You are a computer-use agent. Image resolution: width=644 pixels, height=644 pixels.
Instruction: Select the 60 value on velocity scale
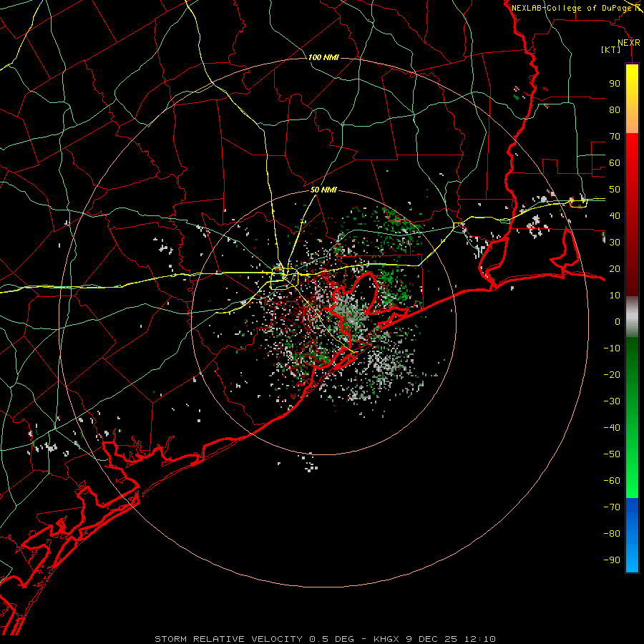point(615,162)
